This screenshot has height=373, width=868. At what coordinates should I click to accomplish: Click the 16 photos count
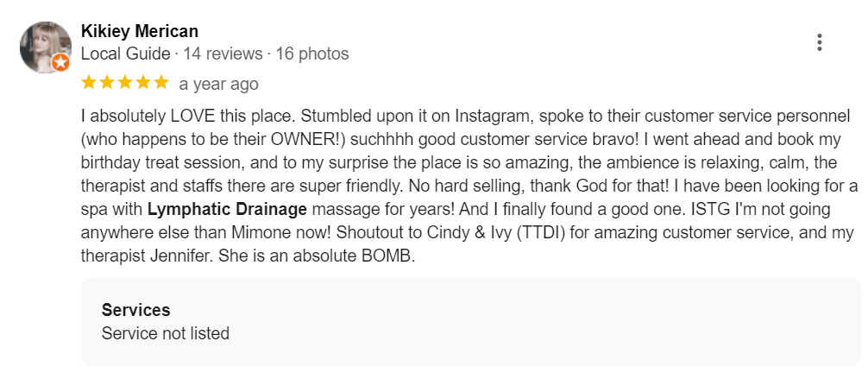312,54
